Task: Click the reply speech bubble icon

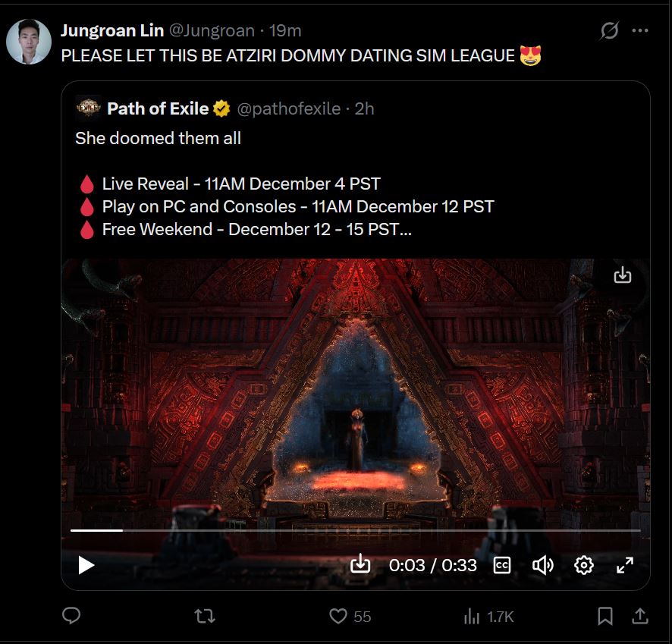Action: [71, 616]
